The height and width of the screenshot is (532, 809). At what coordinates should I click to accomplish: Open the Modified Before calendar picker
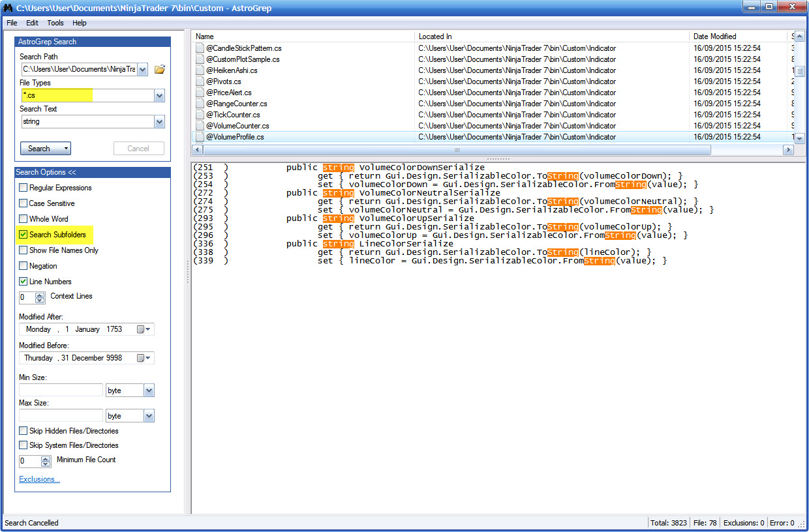tap(144, 358)
